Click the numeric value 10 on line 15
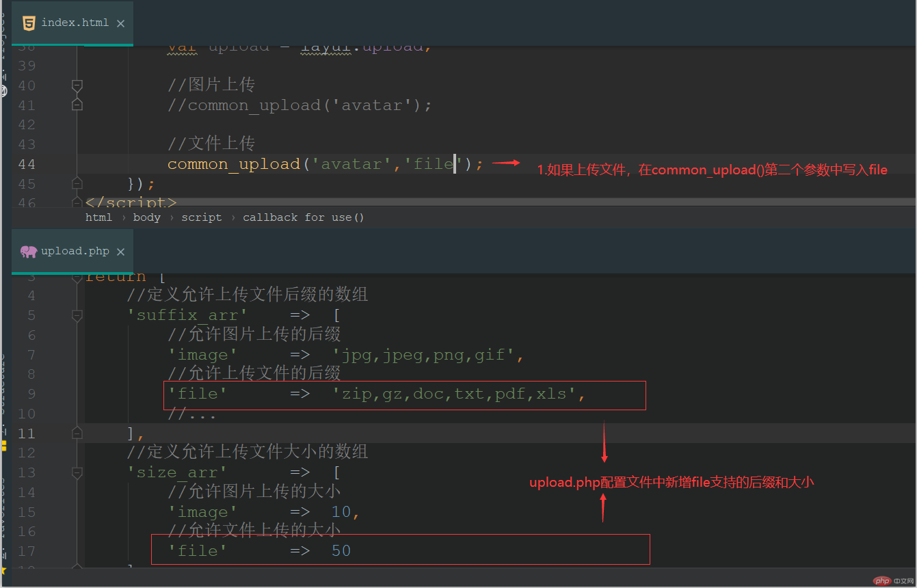Image resolution: width=917 pixels, height=588 pixels. [341, 512]
